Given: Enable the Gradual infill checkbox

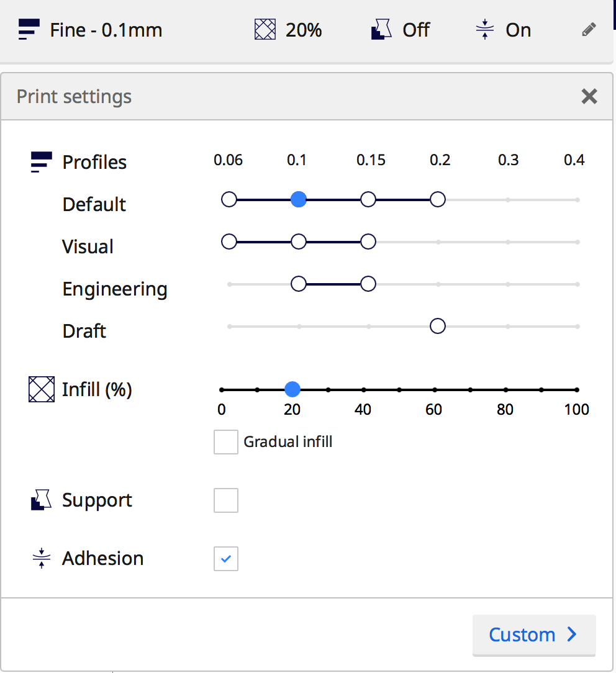Looking at the screenshot, I should pos(226,442).
